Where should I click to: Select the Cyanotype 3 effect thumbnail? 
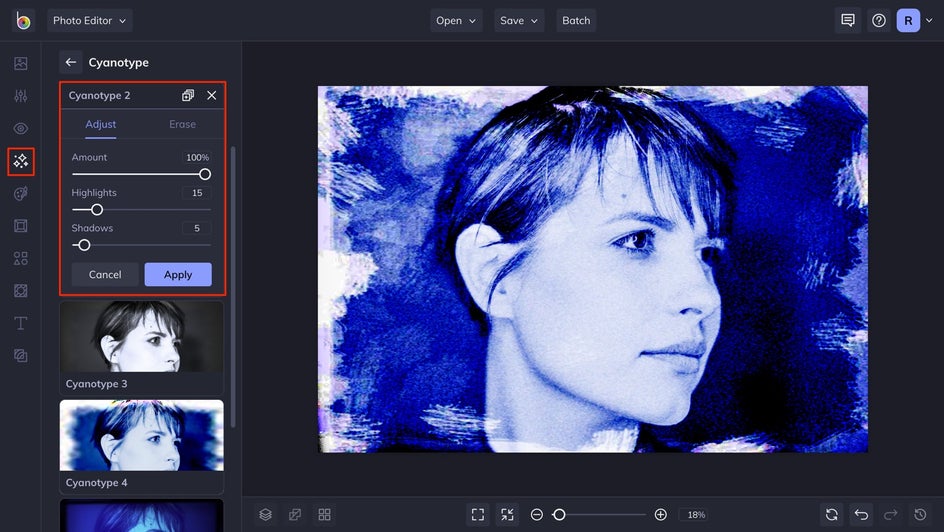[x=141, y=348]
